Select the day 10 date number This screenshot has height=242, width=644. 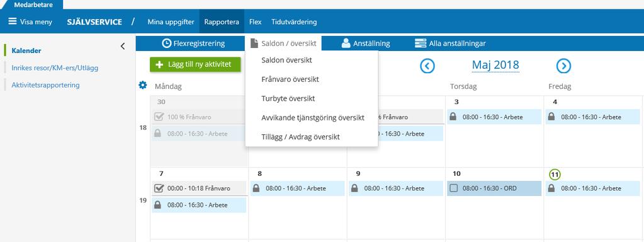click(x=456, y=174)
